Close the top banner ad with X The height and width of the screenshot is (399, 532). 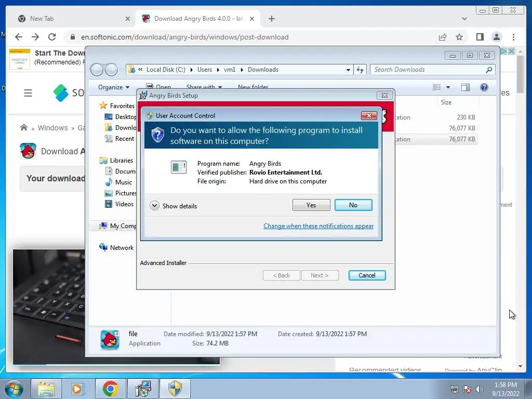[511, 51]
